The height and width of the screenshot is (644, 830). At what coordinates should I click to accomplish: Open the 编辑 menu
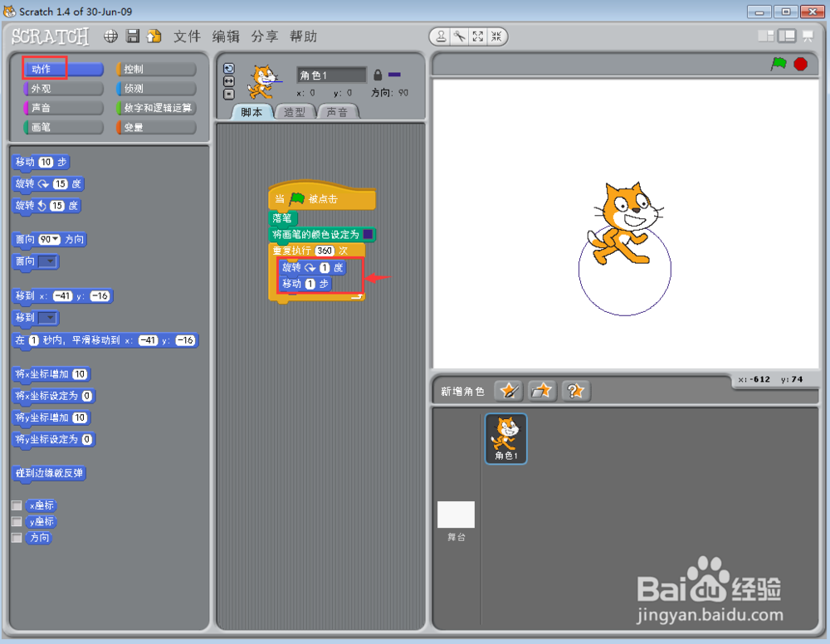[x=226, y=36]
